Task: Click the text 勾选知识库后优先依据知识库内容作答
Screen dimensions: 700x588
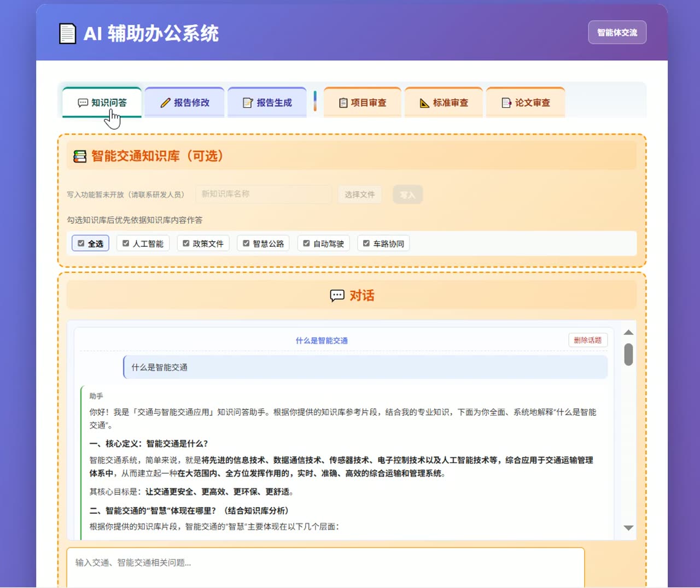Action: (135, 220)
